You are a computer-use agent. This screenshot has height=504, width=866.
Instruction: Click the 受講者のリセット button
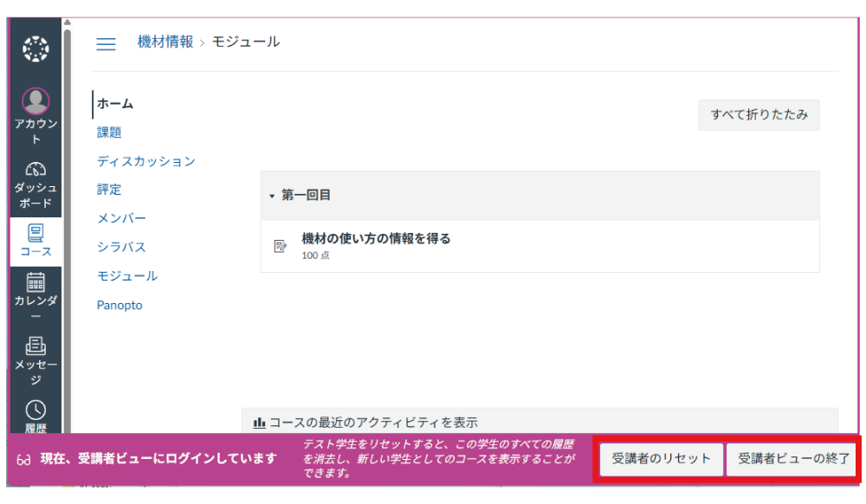tap(662, 458)
